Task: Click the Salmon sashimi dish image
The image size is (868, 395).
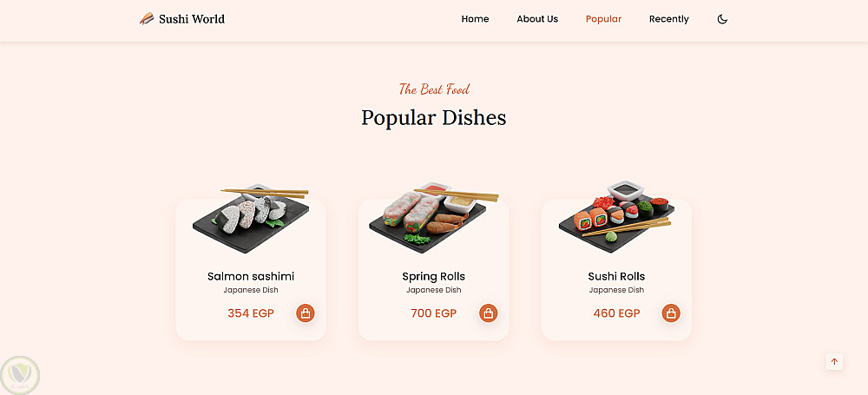Action: [x=251, y=217]
